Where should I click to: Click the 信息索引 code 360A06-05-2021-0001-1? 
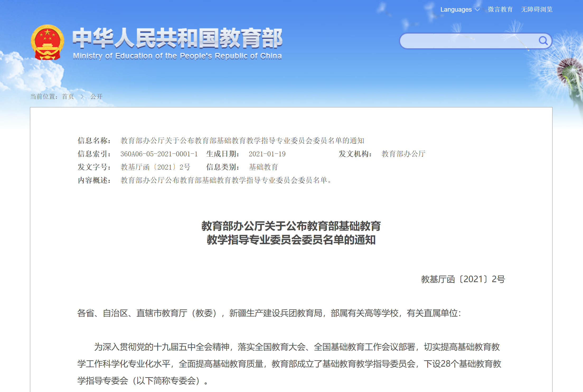(159, 154)
